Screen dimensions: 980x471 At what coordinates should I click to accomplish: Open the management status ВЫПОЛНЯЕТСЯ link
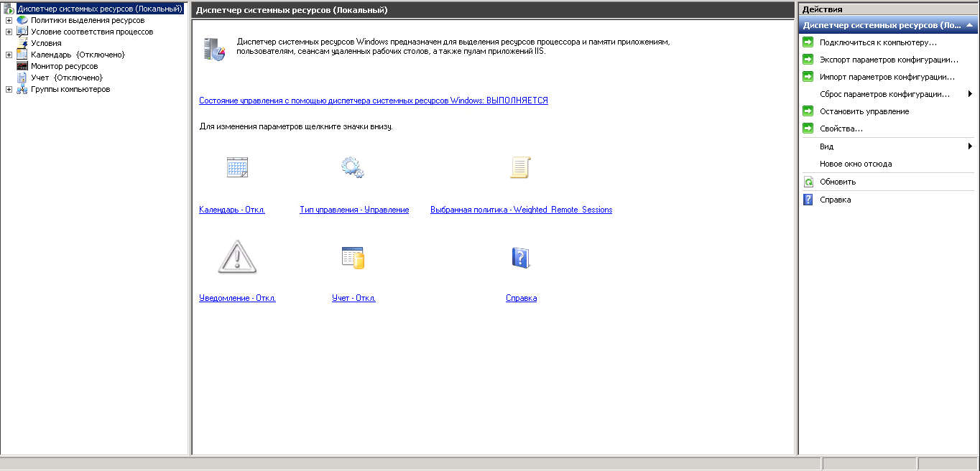click(374, 101)
